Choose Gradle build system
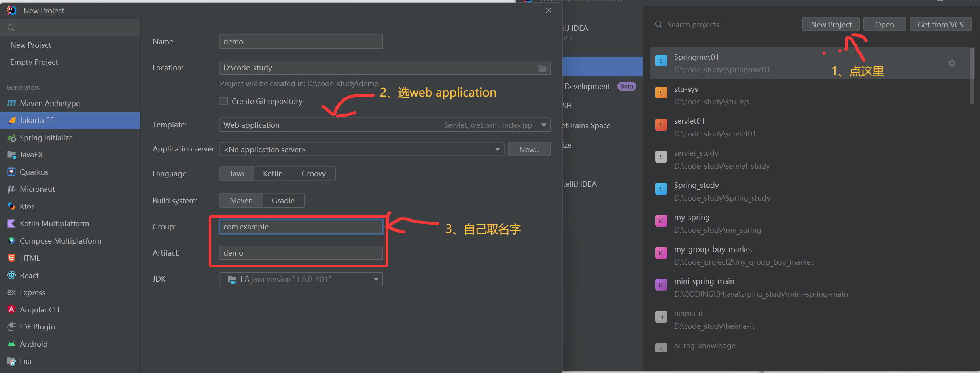The image size is (980, 373). pos(283,201)
